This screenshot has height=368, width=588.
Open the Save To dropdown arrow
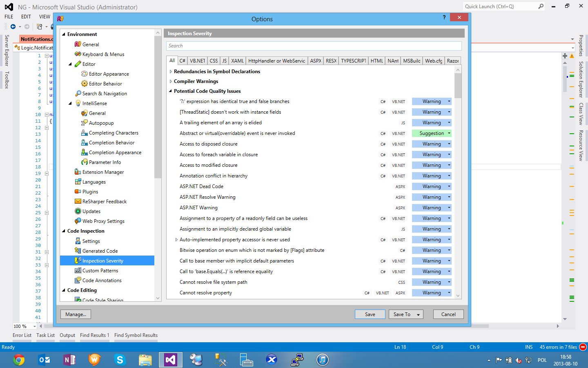(418, 314)
